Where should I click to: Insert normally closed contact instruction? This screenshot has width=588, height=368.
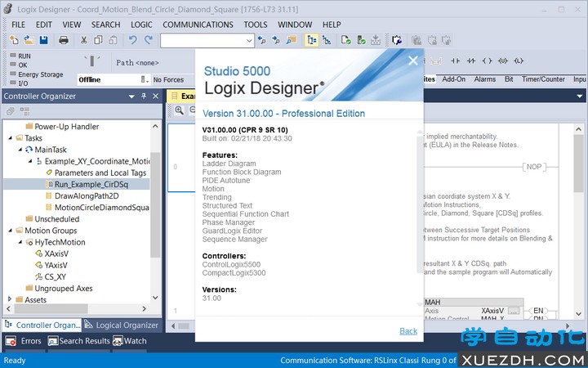tap(471, 61)
